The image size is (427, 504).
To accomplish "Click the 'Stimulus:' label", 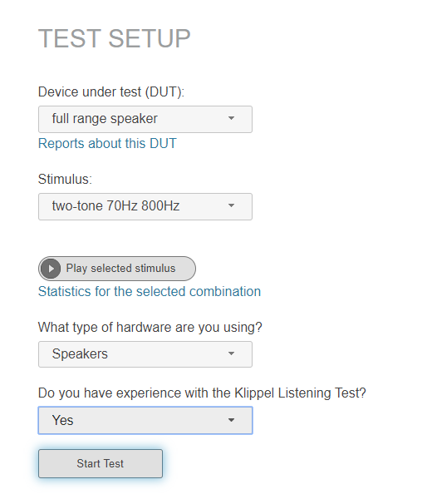I will pyautogui.click(x=65, y=179).
